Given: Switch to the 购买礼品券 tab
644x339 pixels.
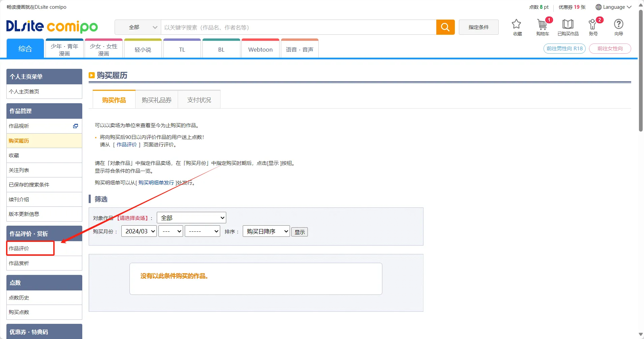Looking at the screenshot, I should (156, 100).
